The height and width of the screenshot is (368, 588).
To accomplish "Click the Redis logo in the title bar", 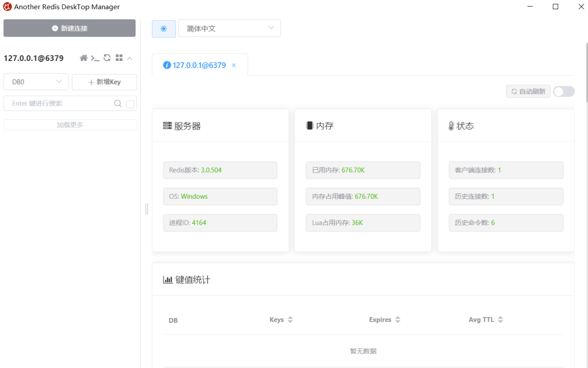I will pos(8,7).
